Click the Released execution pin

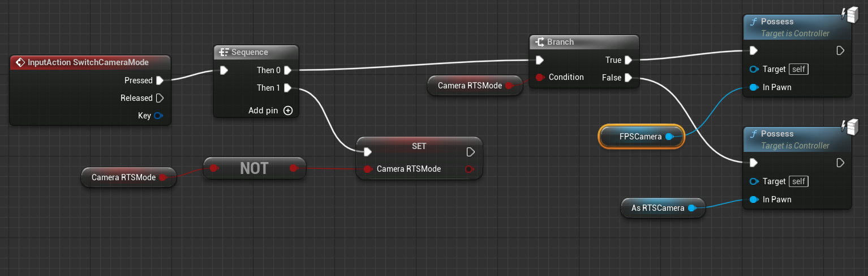[x=160, y=98]
